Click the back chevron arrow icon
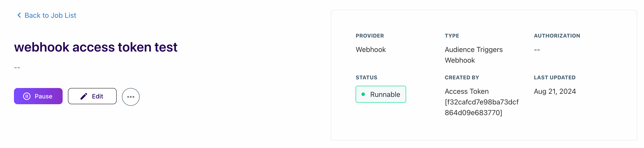 pos(19,15)
